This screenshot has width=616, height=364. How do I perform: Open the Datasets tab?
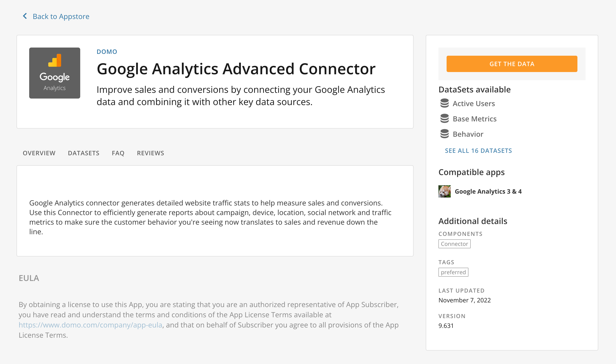(x=83, y=153)
